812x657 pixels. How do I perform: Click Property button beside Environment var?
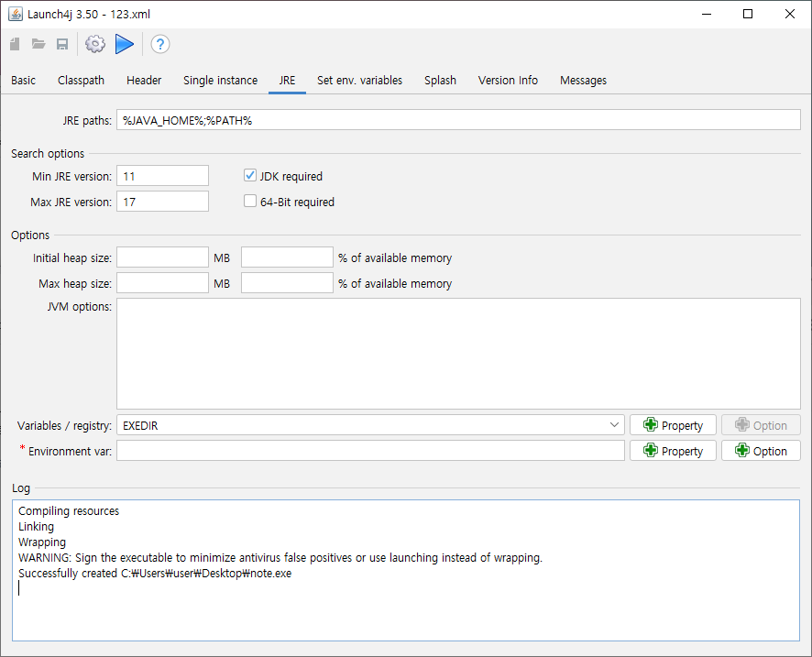tap(673, 451)
